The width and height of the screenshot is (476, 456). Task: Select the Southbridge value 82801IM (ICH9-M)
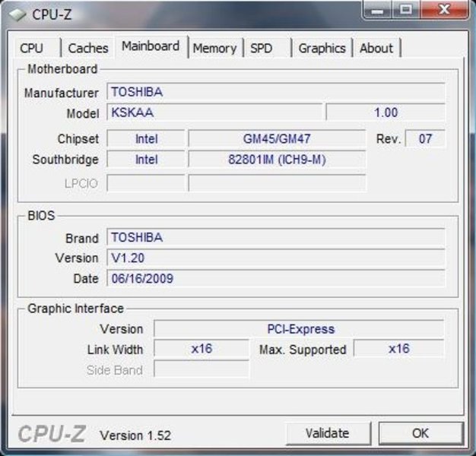click(x=277, y=160)
